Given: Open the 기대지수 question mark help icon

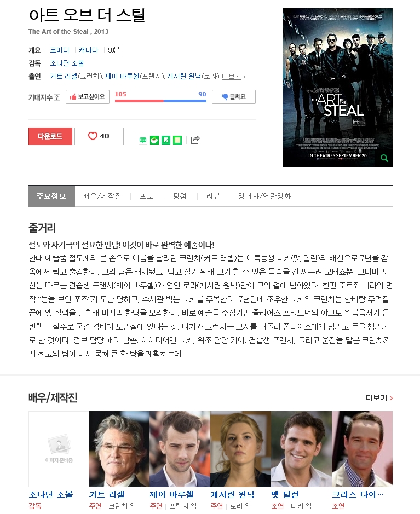Looking at the screenshot, I should [x=57, y=97].
